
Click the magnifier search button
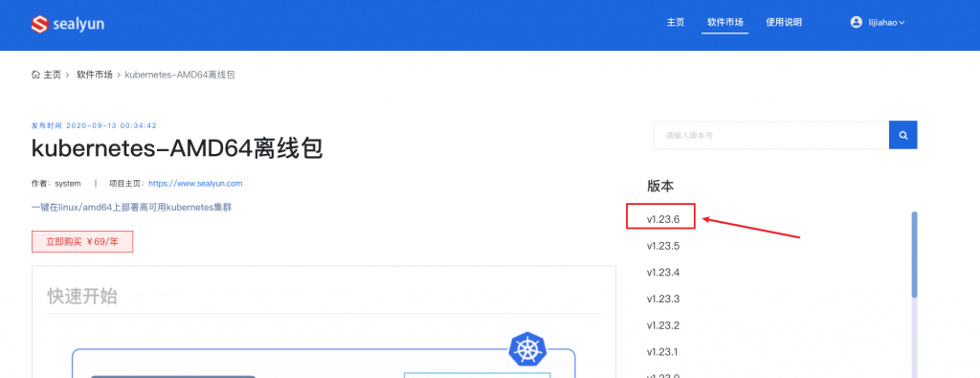(903, 135)
